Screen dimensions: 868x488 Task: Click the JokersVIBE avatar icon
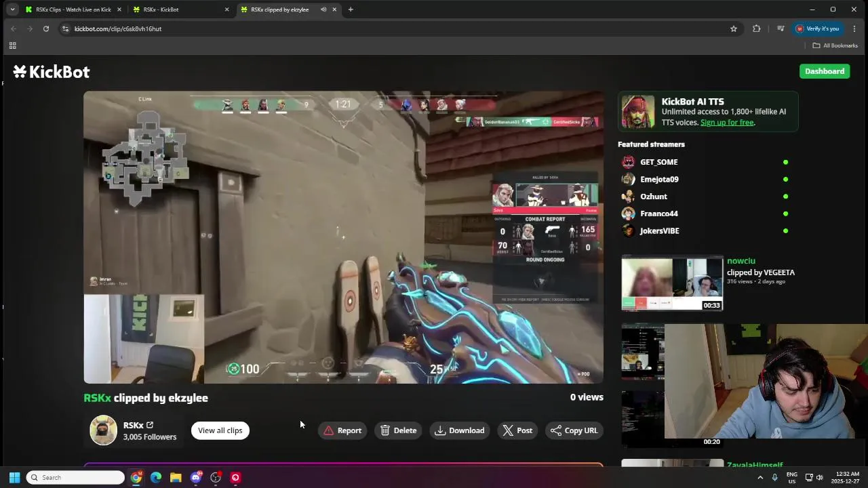pyautogui.click(x=629, y=230)
